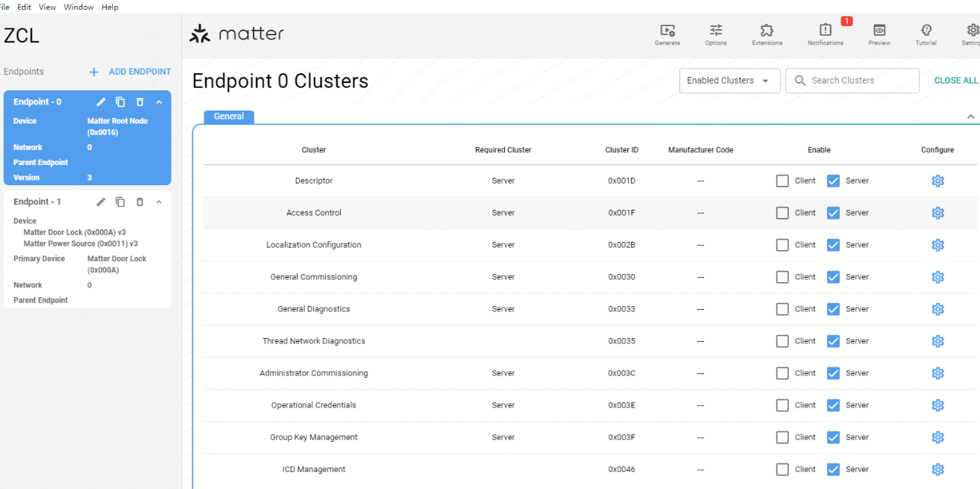Collapse the Endpoint - 1 card chevron
The height and width of the screenshot is (489, 980).
tap(159, 202)
